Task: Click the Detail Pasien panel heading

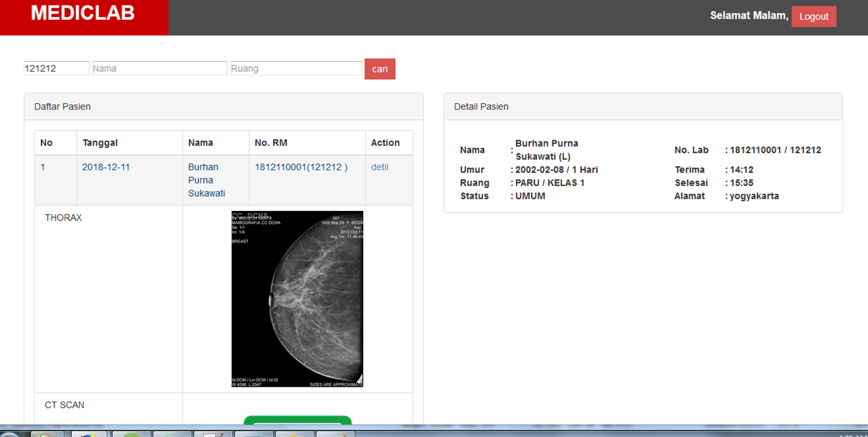Action: tap(481, 107)
